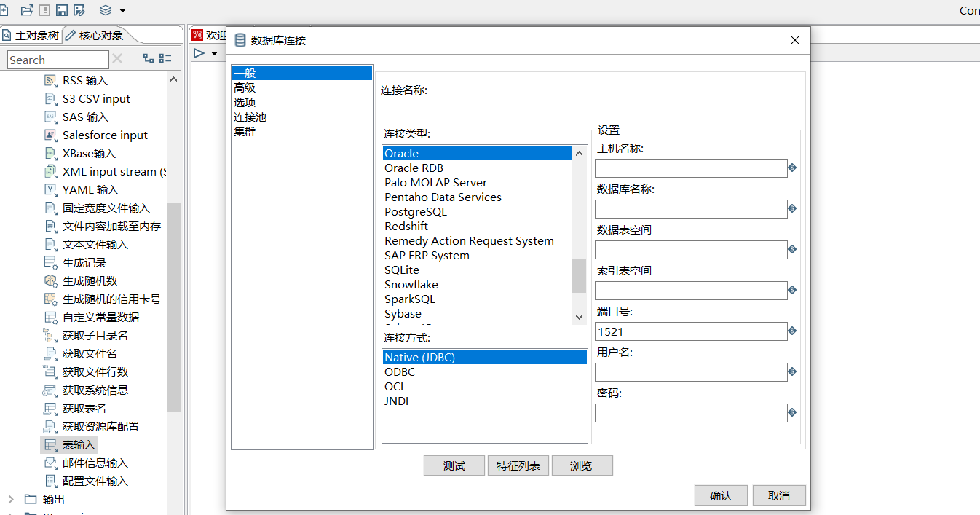
Task: Click the 取消 button to dismiss the dialog
Action: (x=778, y=495)
